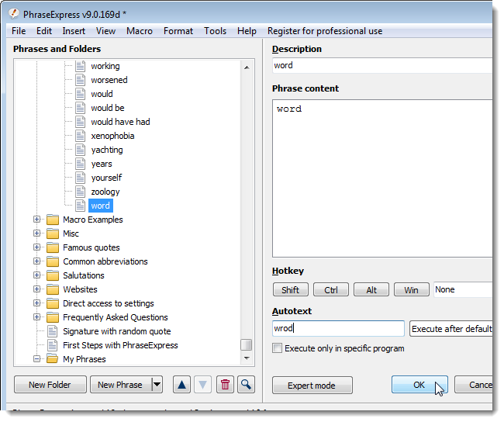The image size is (504, 422).
Task: Click the tree scrollbar thumb
Action: click(247, 344)
